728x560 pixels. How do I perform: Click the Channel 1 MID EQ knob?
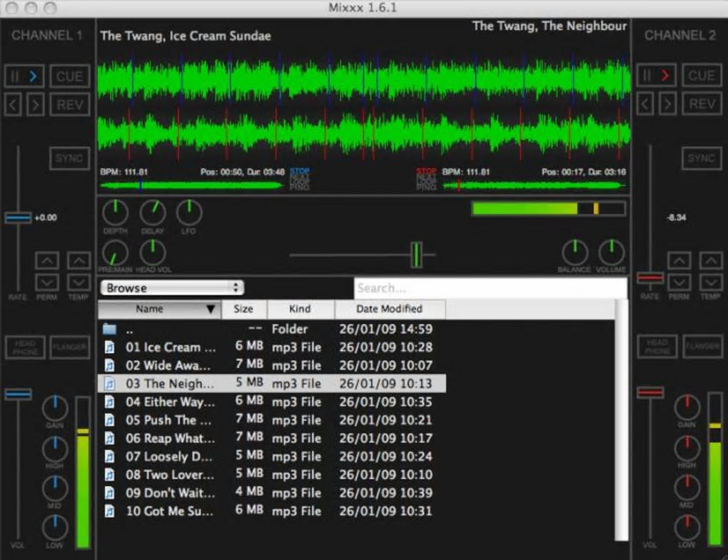55,489
